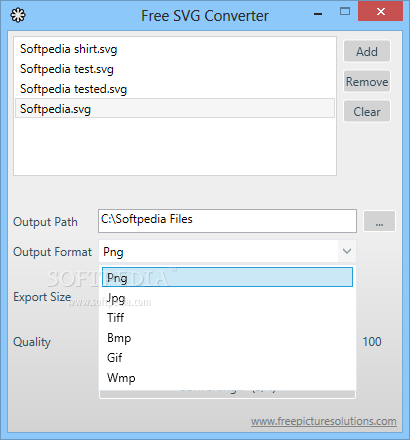Minimize the Free SVG Converter window
The image size is (410, 440).
click(x=318, y=13)
